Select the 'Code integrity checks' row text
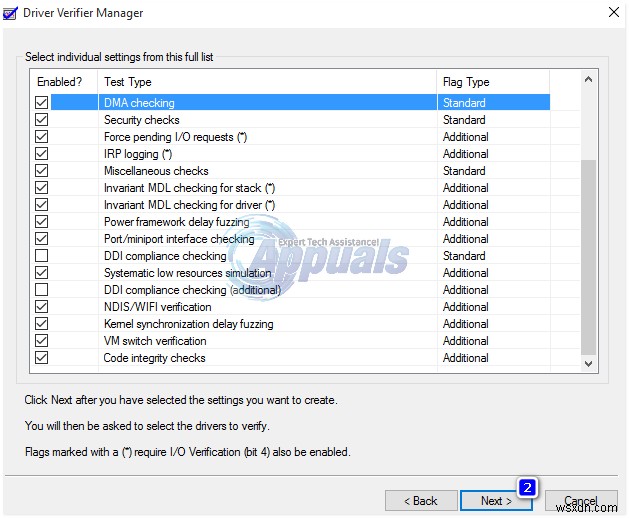 [154, 358]
